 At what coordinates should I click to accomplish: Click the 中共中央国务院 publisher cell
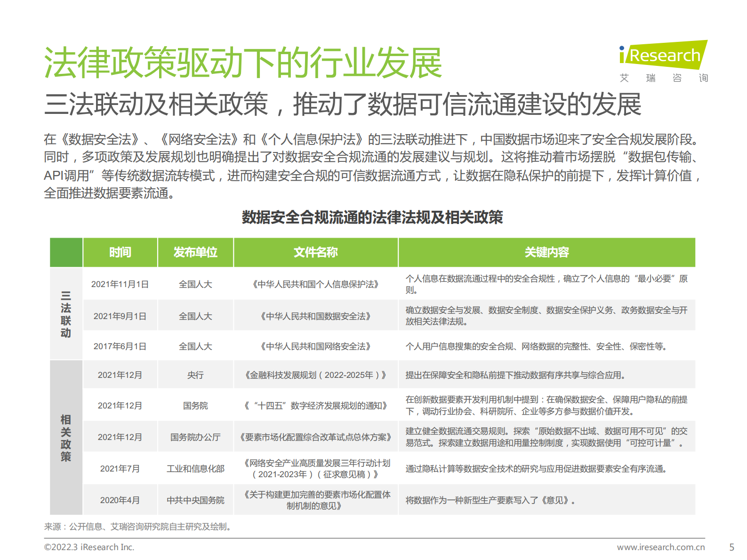[195, 500]
